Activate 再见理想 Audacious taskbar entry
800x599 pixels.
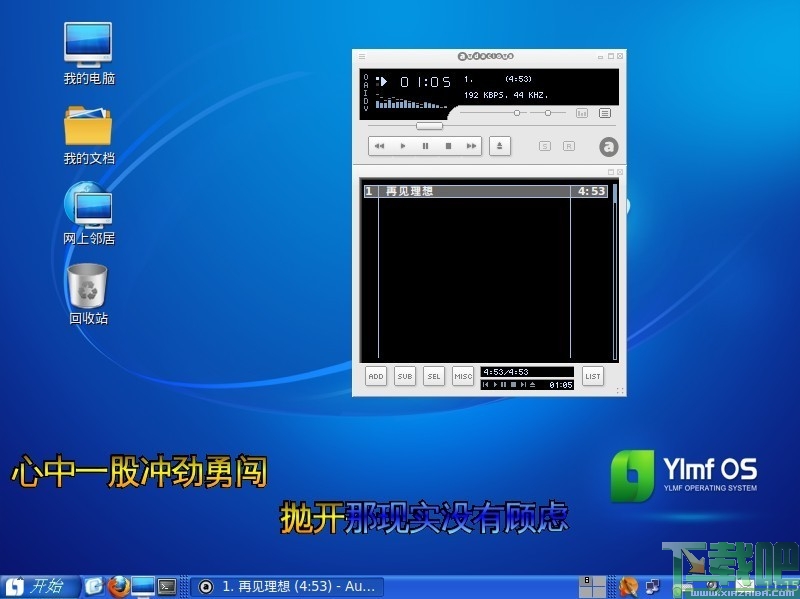click(x=288, y=587)
